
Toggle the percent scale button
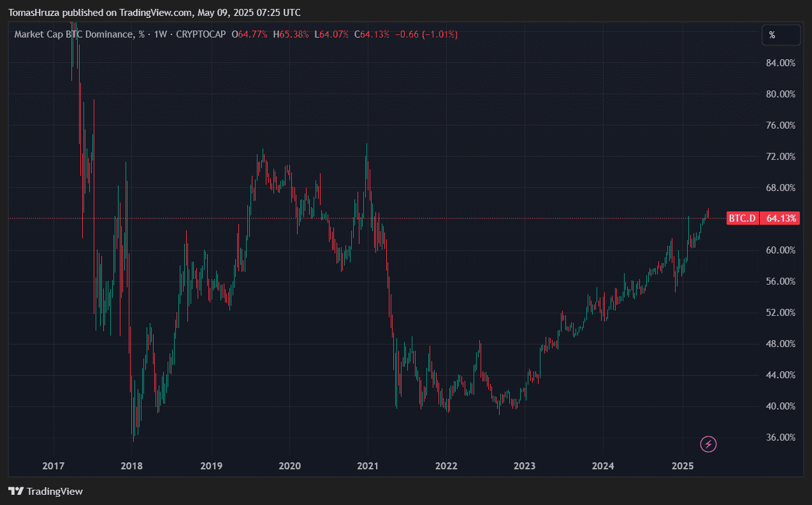point(781,35)
